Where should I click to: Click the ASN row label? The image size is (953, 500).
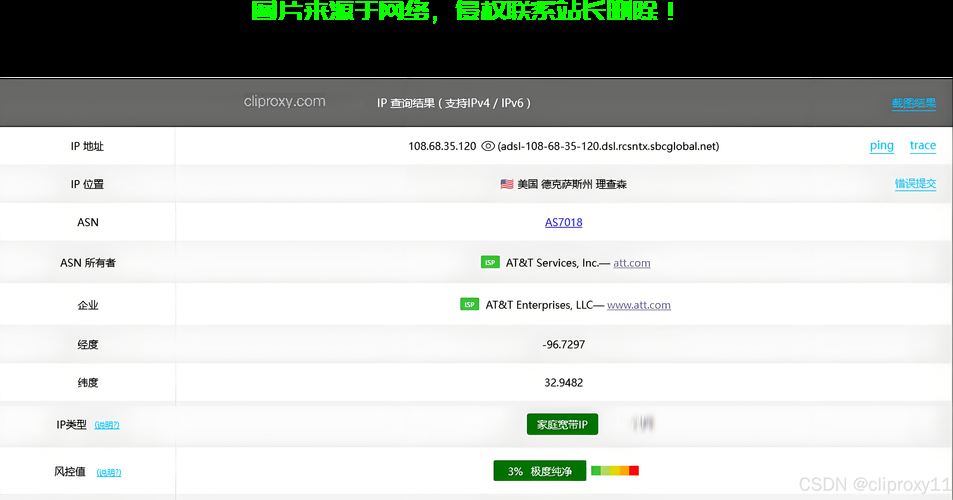coord(88,222)
